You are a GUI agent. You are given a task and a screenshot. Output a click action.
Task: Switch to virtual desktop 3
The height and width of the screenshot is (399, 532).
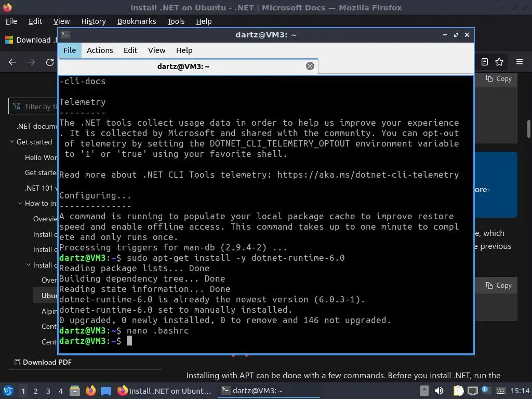pos(48,391)
